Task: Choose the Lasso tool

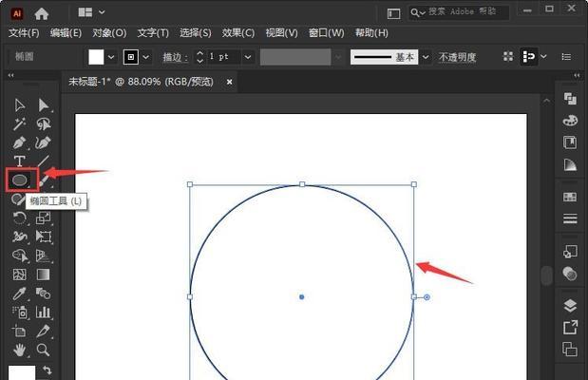Action: coord(44,123)
